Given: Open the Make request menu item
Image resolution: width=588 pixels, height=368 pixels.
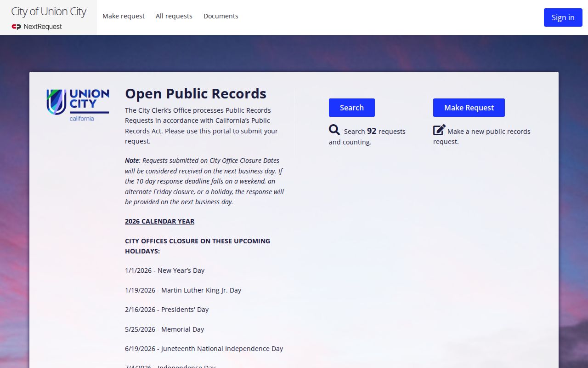Looking at the screenshot, I should coord(124,16).
